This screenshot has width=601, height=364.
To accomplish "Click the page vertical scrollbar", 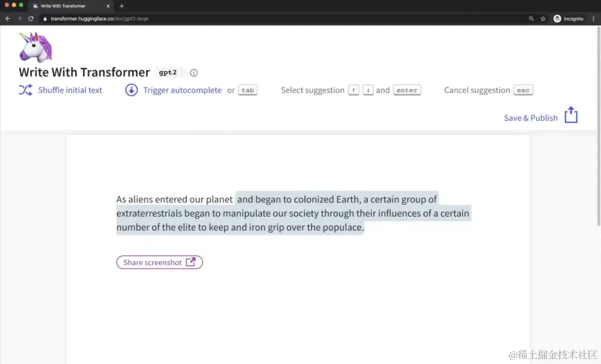I will coord(599,126).
